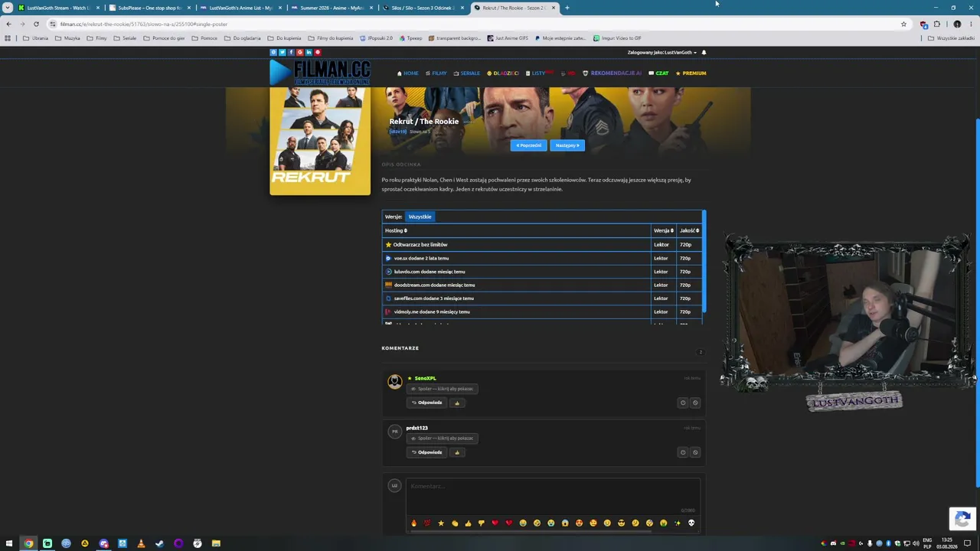Image resolution: width=980 pixels, height=551 pixels.
Task: Select the Wszystkie versions filter
Action: 420,217
